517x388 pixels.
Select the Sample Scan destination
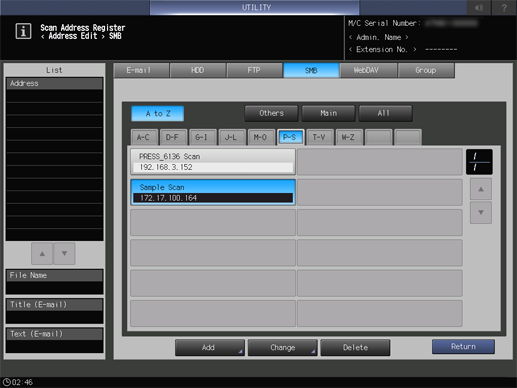(x=213, y=192)
